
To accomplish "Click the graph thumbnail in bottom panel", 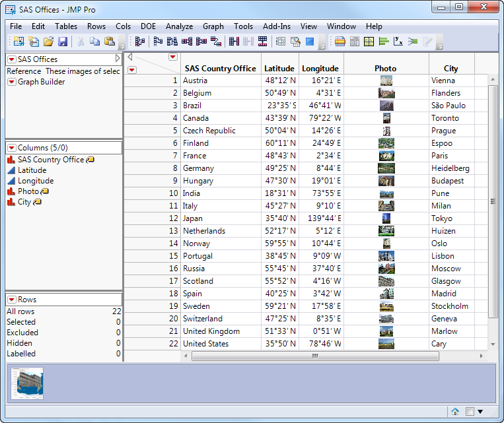I will [27, 383].
